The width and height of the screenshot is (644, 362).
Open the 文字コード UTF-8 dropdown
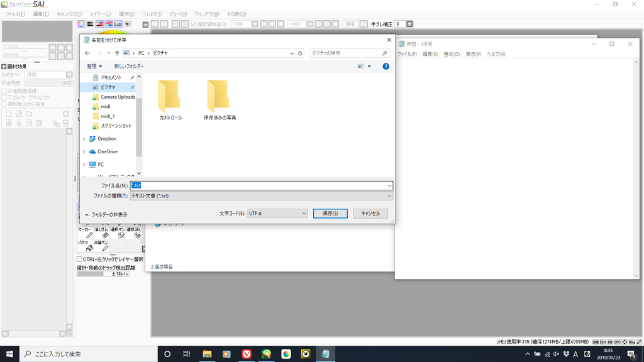pos(277,214)
